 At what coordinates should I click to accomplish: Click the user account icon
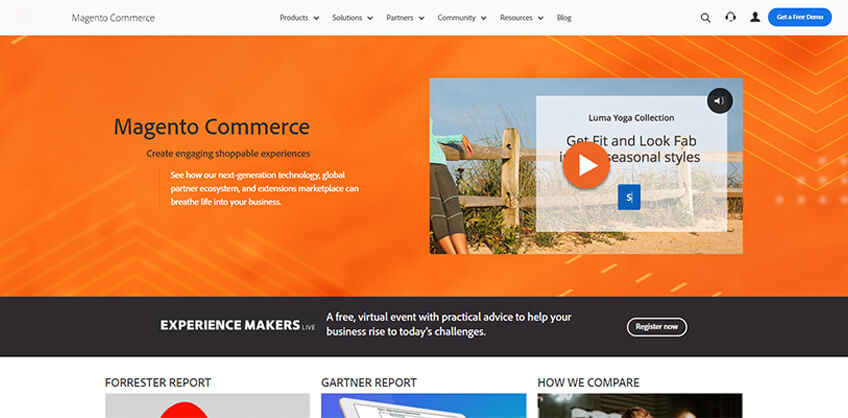point(755,17)
